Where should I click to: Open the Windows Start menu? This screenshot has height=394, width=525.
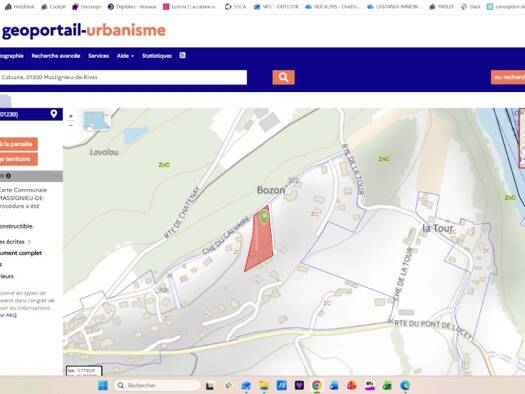(x=103, y=385)
